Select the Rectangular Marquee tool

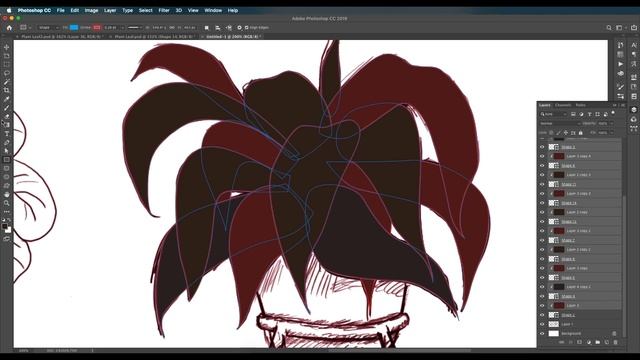point(7,64)
